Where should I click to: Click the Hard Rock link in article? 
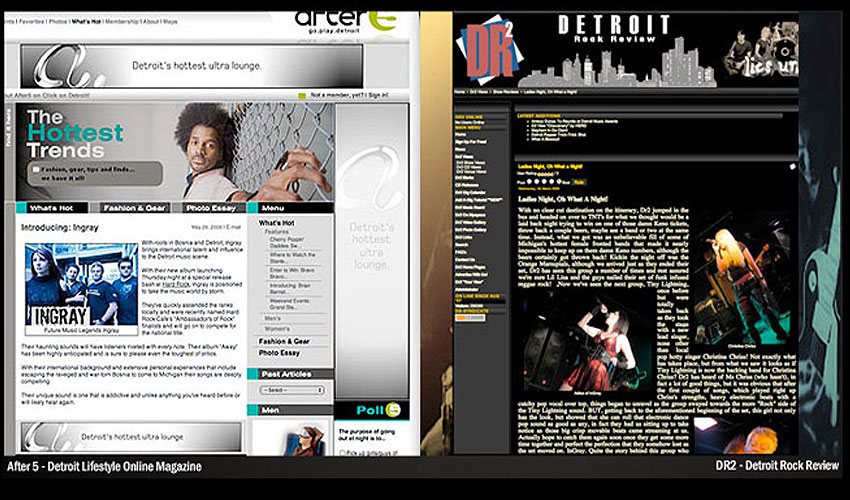[175, 284]
